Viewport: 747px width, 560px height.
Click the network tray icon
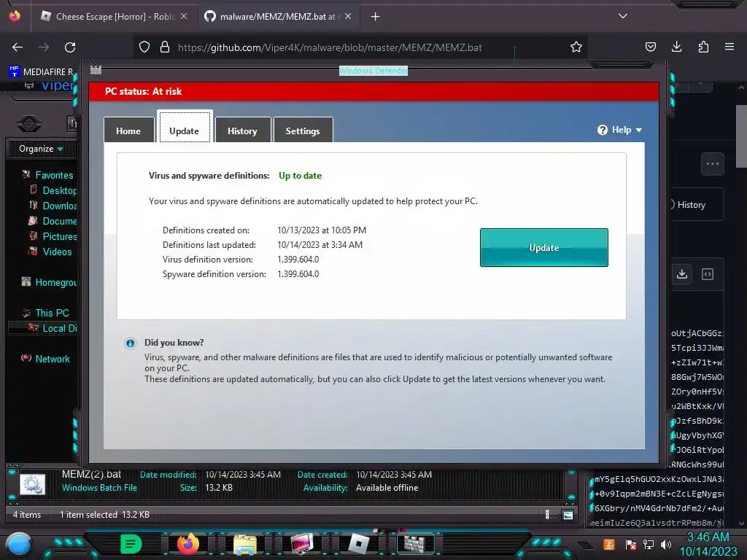pos(648,544)
